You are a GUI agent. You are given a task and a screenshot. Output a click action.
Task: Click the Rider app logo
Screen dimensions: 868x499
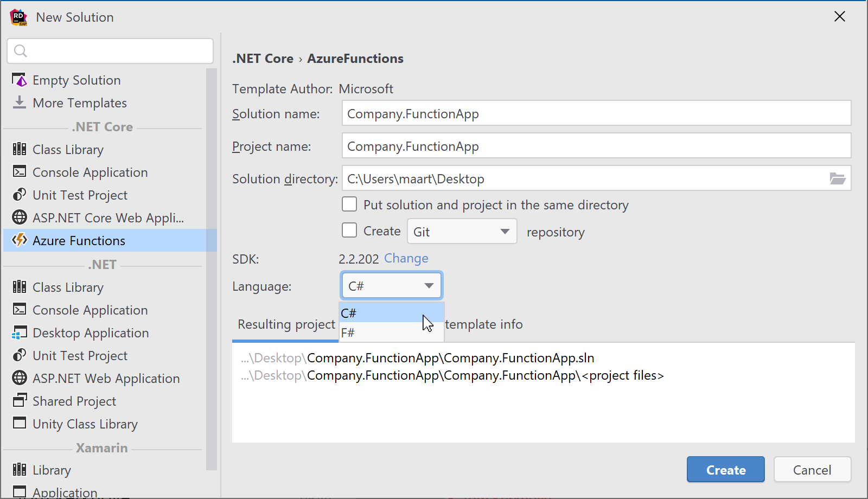click(18, 17)
